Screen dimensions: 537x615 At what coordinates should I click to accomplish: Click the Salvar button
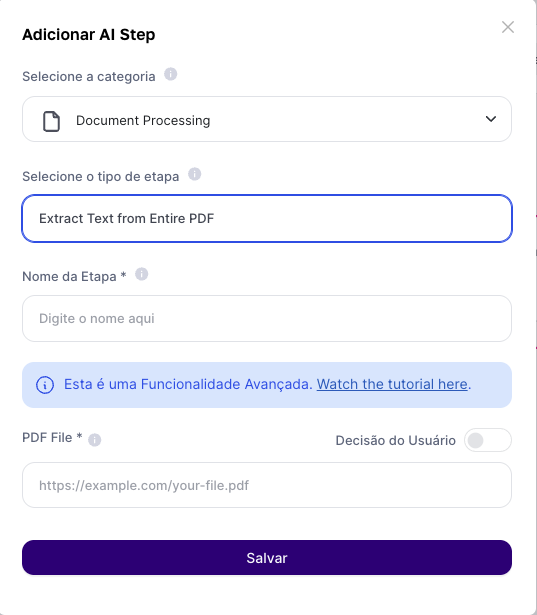point(267,558)
